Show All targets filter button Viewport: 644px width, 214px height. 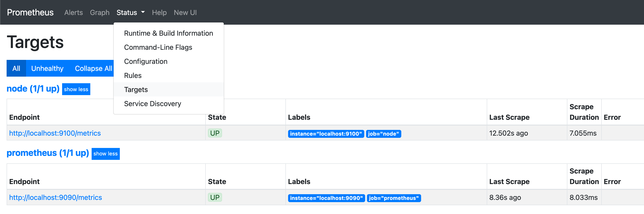(16, 68)
